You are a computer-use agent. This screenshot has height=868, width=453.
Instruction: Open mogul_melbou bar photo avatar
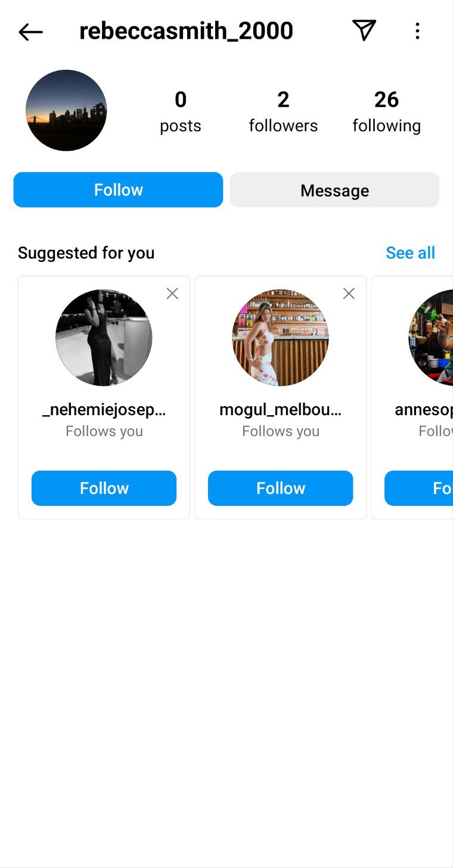click(280, 338)
